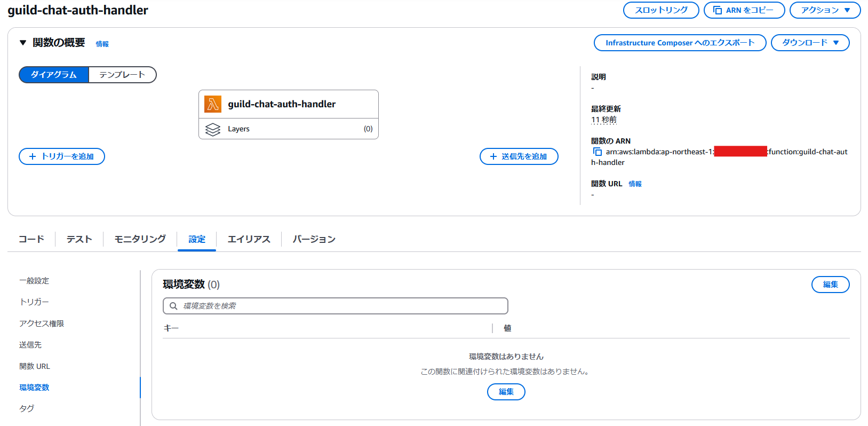Switch to the テンプレート view toggle

122,75
